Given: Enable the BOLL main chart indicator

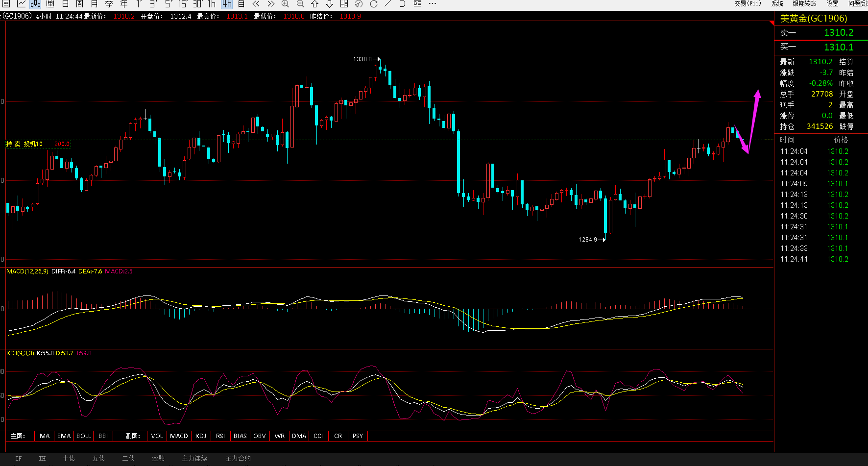Looking at the screenshot, I should coord(83,436).
